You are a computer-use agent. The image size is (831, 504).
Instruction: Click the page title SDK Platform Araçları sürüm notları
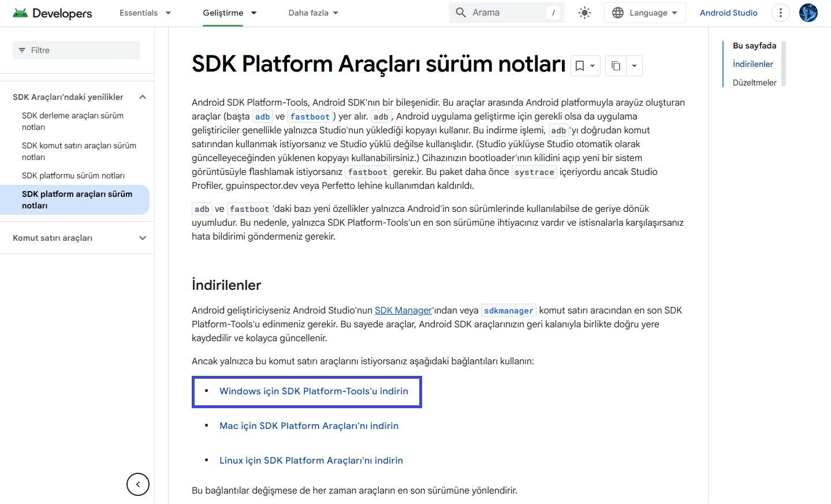pyautogui.click(x=379, y=64)
